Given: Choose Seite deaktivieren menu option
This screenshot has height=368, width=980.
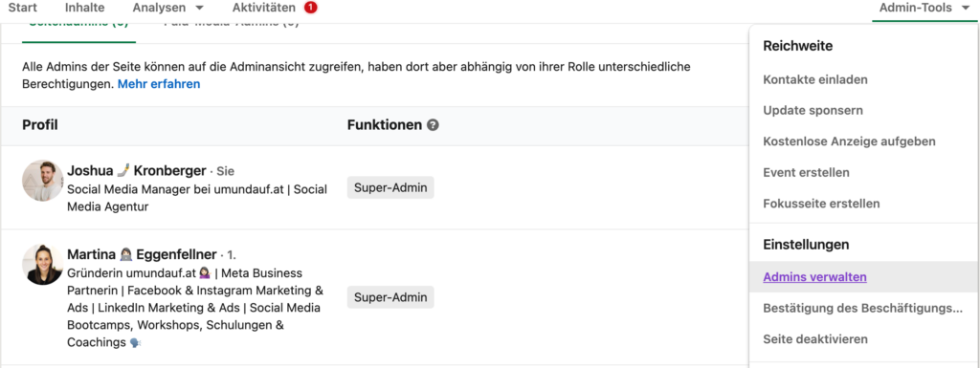Looking at the screenshot, I should point(815,339).
